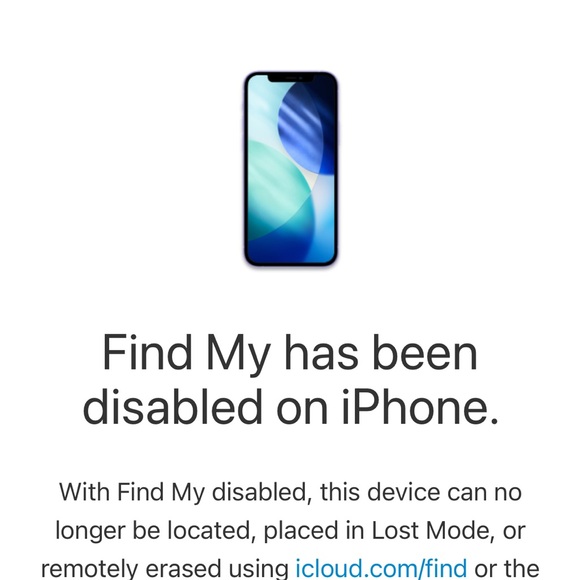
Task: Click the light teal top-left wallpaper area
Action: click(x=263, y=111)
